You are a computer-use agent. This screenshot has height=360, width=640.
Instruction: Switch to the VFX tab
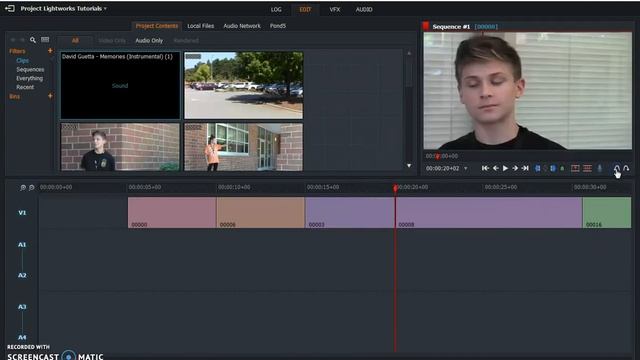point(335,9)
